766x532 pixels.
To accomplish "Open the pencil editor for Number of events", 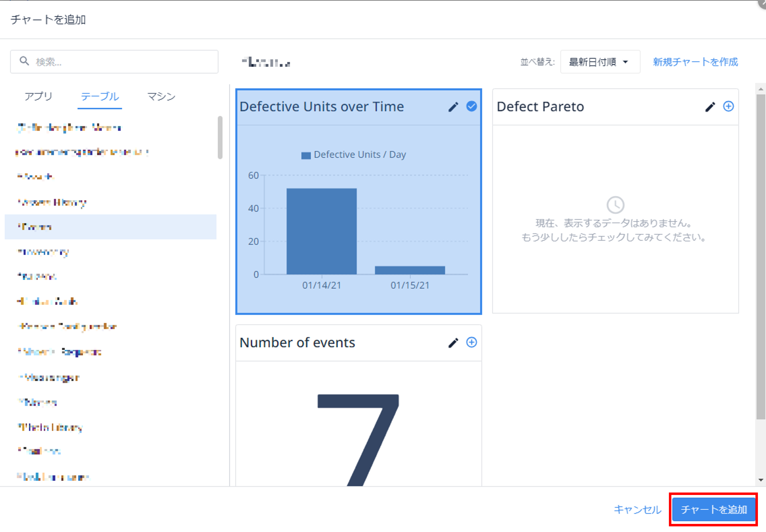I will [453, 343].
